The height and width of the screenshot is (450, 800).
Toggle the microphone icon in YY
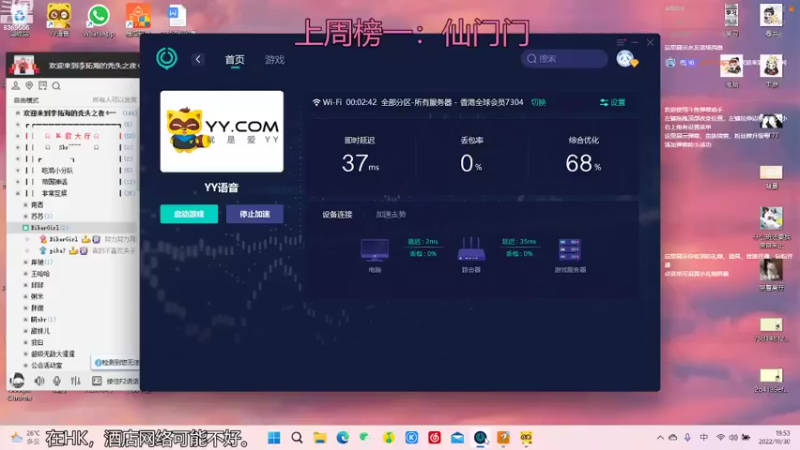point(57,381)
